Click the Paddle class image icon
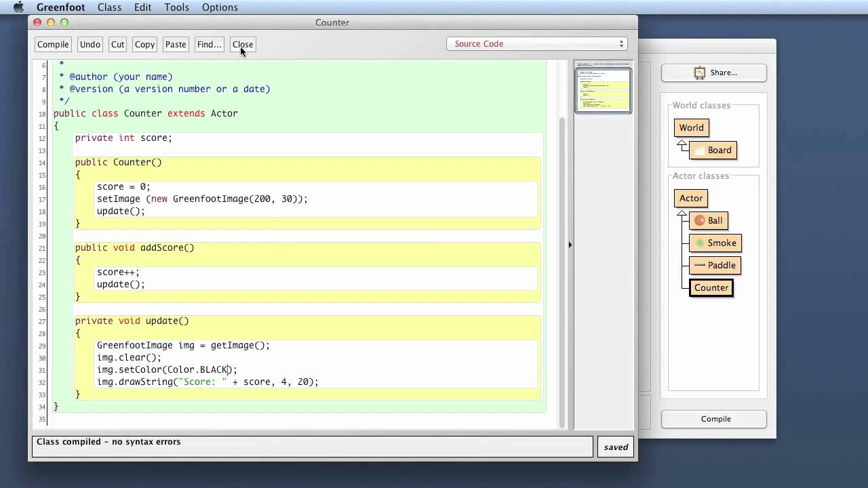This screenshot has height=488, width=868. pos(700,265)
